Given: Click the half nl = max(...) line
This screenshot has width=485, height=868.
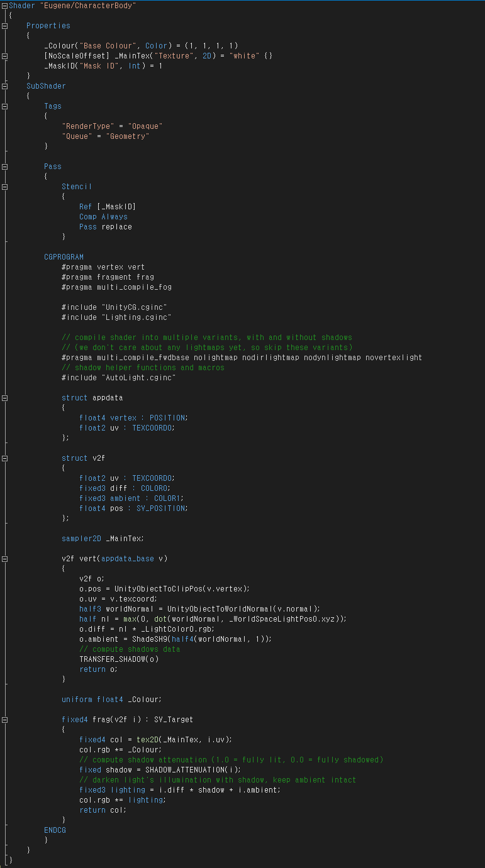Looking at the screenshot, I should point(213,619).
